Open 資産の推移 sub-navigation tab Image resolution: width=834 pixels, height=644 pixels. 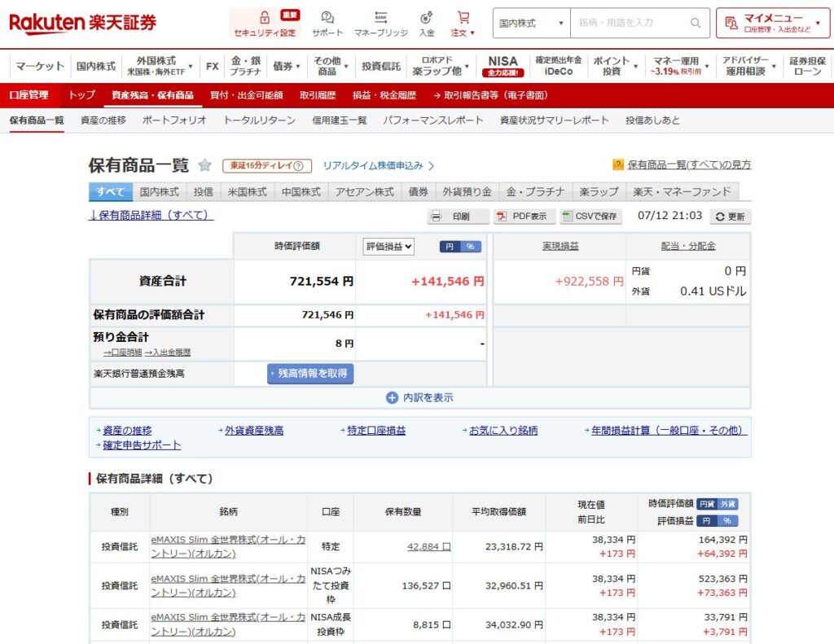(x=103, y=120)
